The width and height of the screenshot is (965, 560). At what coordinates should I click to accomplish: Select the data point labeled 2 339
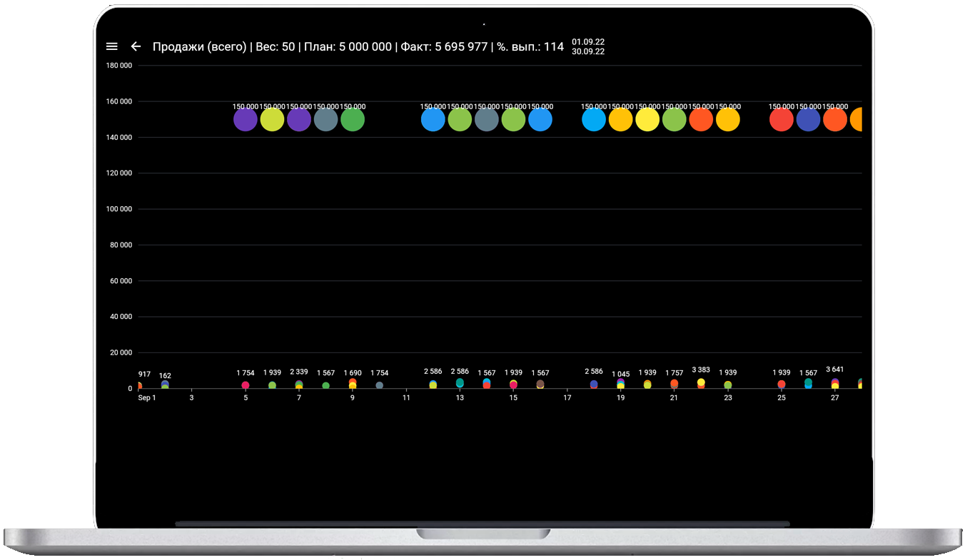(299, 385)
